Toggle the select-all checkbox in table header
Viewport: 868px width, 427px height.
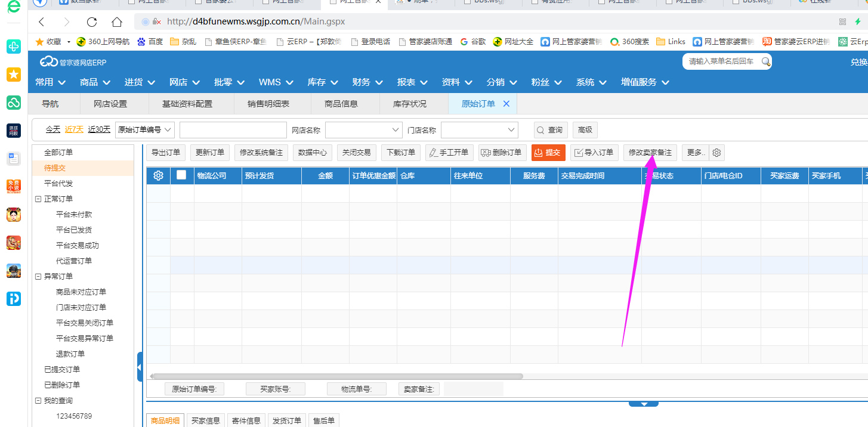click(x=181, y=175)
